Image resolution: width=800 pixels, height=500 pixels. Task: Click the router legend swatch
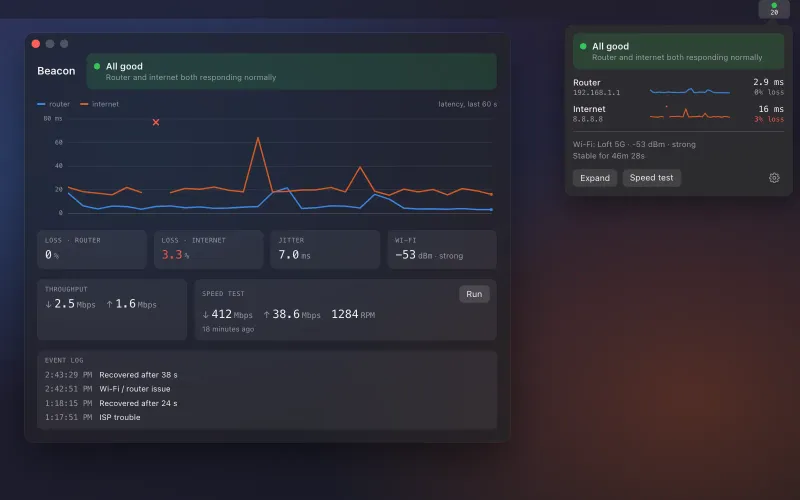click(x=41, y=104)
